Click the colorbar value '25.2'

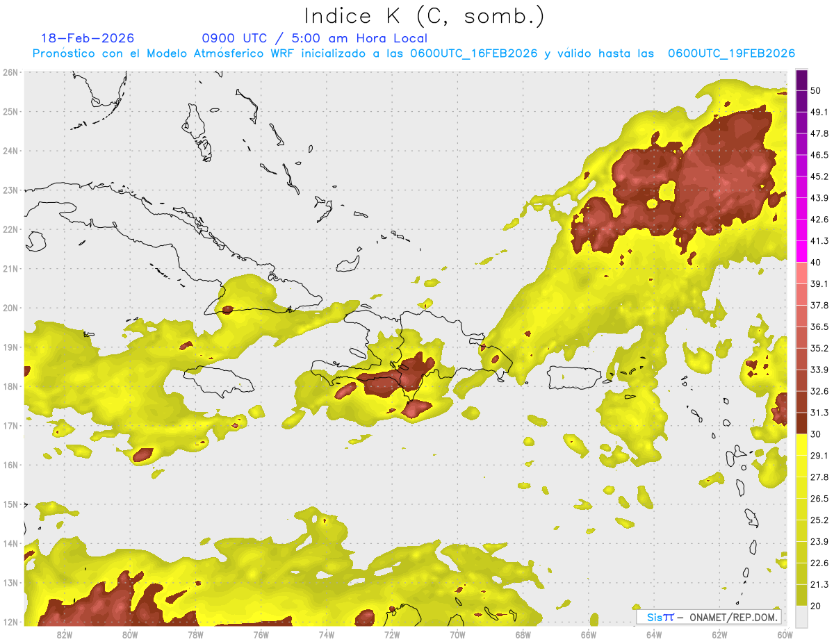point(819,520)
